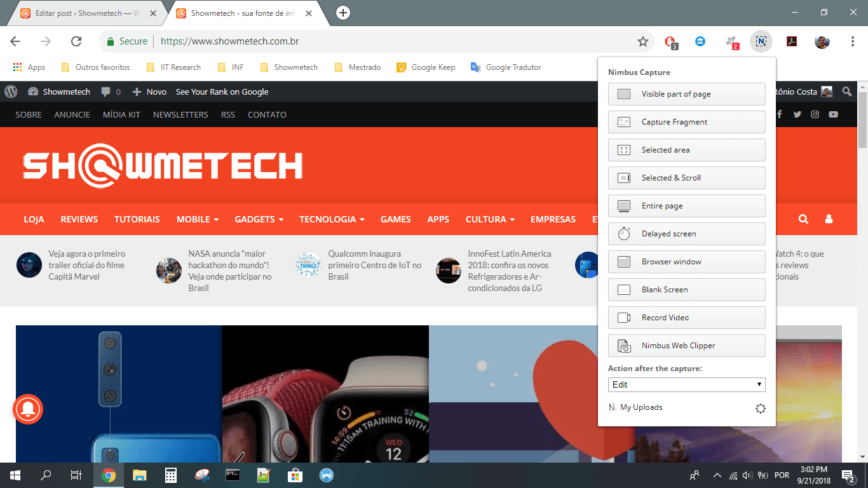Choose 'Entire page' capture
Screen dimensions: 868x488
[687, 206]
